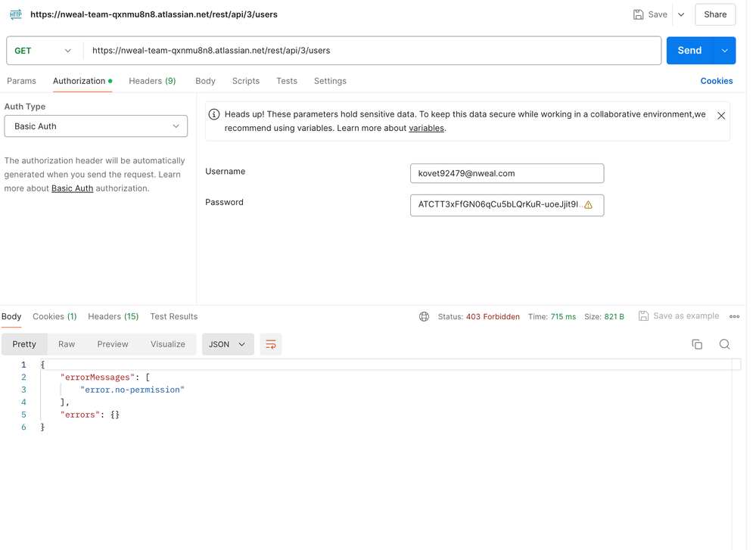
Task: Switch to the Test Results tab
Action: click(174, 317)
